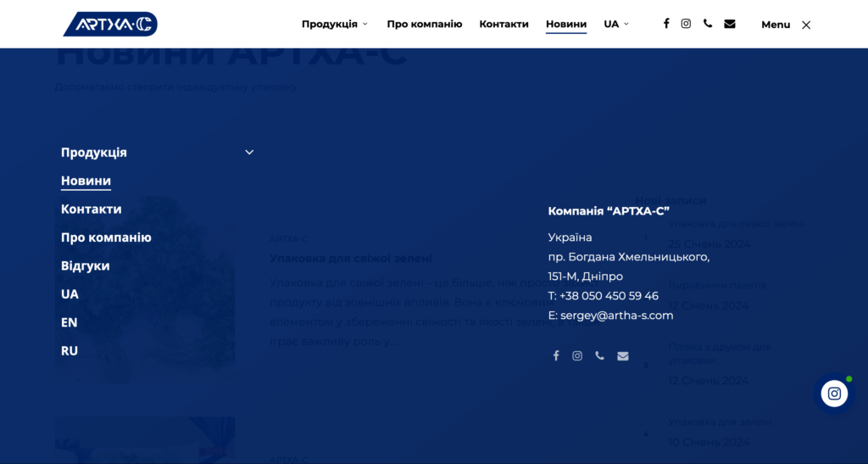Open Instagram icon in top header
The image size is (868, 464).
(686, 23)
